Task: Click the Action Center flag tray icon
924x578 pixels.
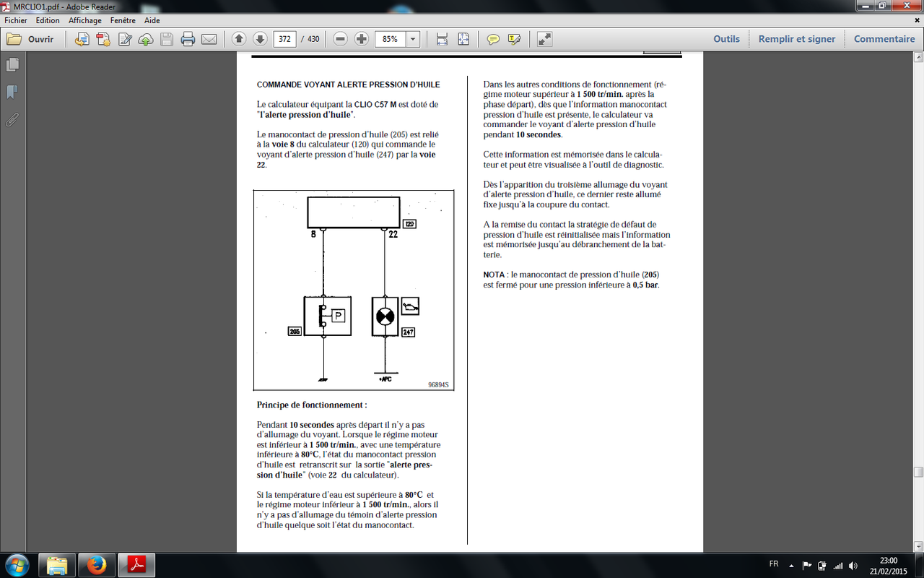Action: pyautogui.click(x=806, y=565)
